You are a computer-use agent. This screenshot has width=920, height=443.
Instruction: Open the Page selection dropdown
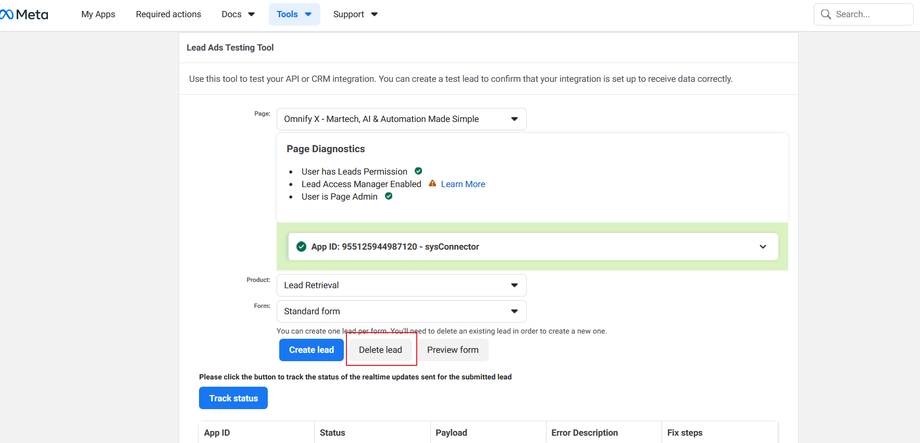click(401, 119)
